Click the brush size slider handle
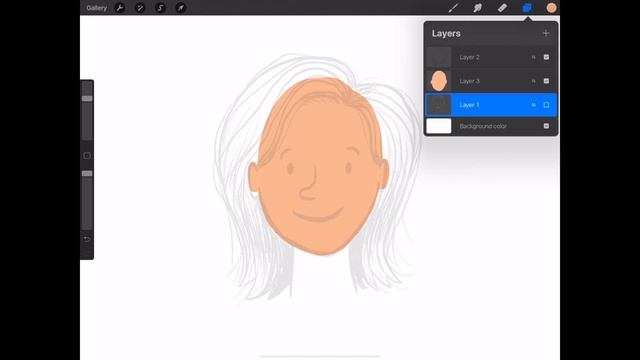The image size is (640, 360). (87, 98)
